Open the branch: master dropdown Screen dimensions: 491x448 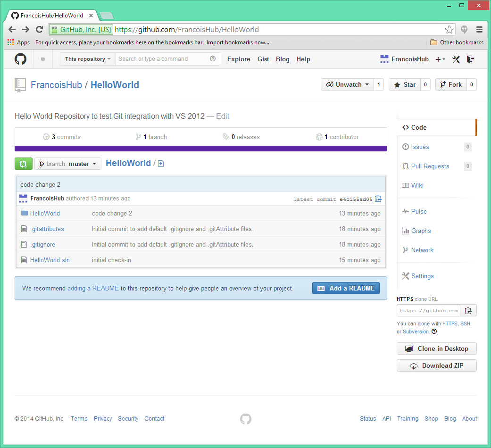tap(68, 164)
